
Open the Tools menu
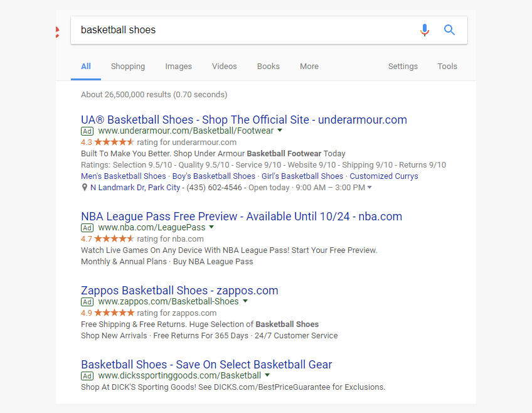tap(447, 67)
